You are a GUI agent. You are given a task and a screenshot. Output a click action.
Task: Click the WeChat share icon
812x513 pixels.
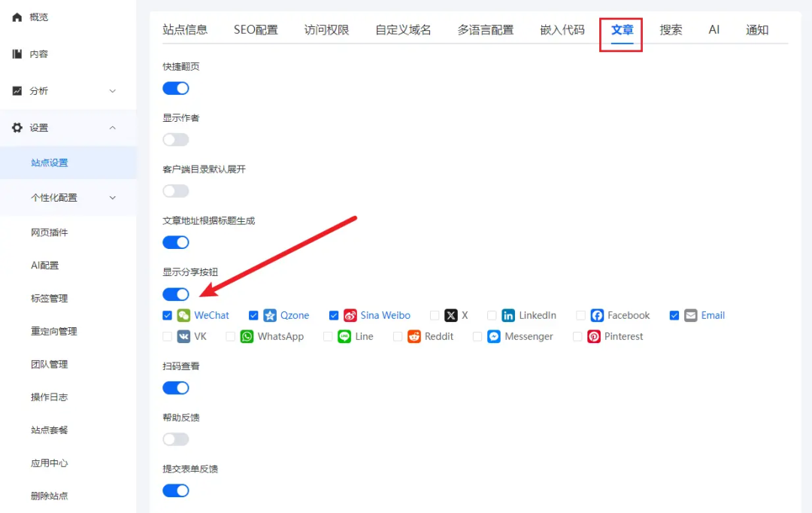tap(184, 315)
